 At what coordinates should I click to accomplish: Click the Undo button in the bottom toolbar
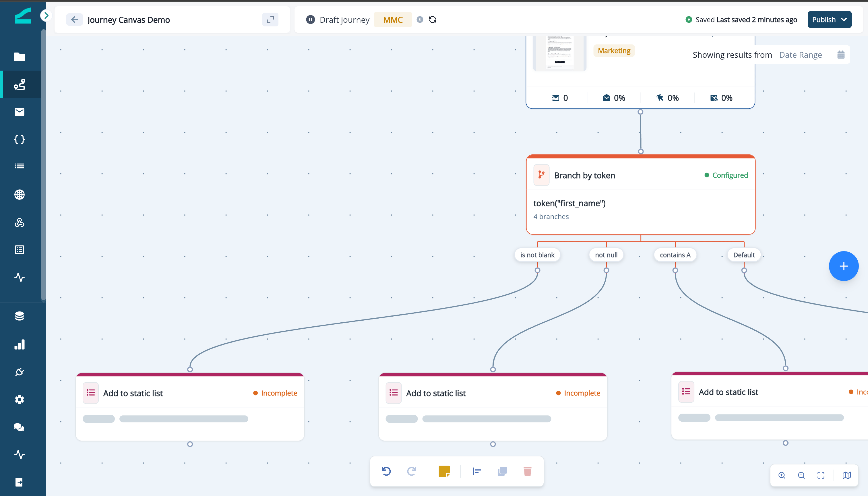coord(386,471)
